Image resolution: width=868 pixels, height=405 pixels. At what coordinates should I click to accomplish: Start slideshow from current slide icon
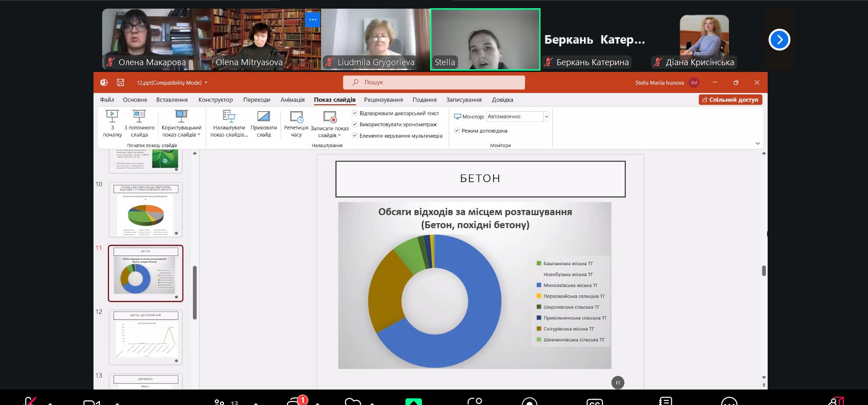point(139,117)
